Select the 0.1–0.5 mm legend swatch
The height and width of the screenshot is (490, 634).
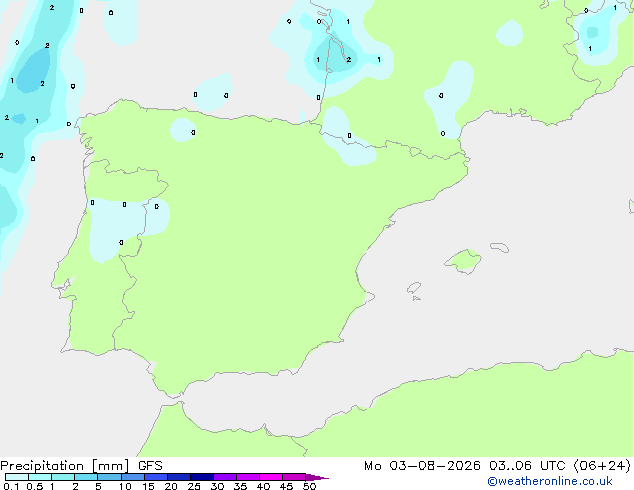tap(17, 477)
